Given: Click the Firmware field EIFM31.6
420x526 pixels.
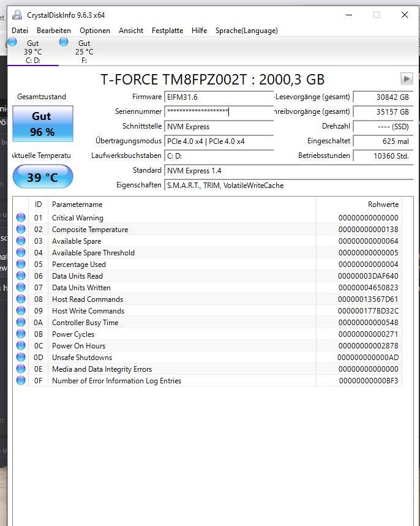Looking at the screenshot, I should (219, 97).
